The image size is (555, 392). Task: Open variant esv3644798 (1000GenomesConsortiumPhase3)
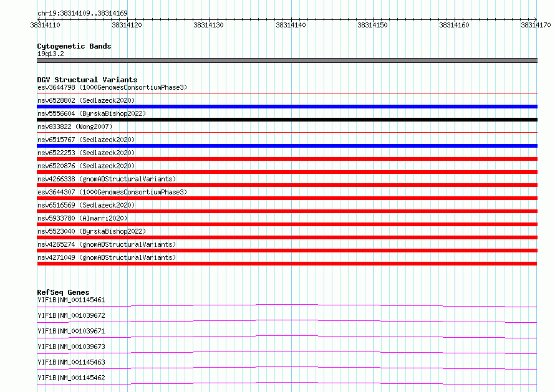coord(112,87)
